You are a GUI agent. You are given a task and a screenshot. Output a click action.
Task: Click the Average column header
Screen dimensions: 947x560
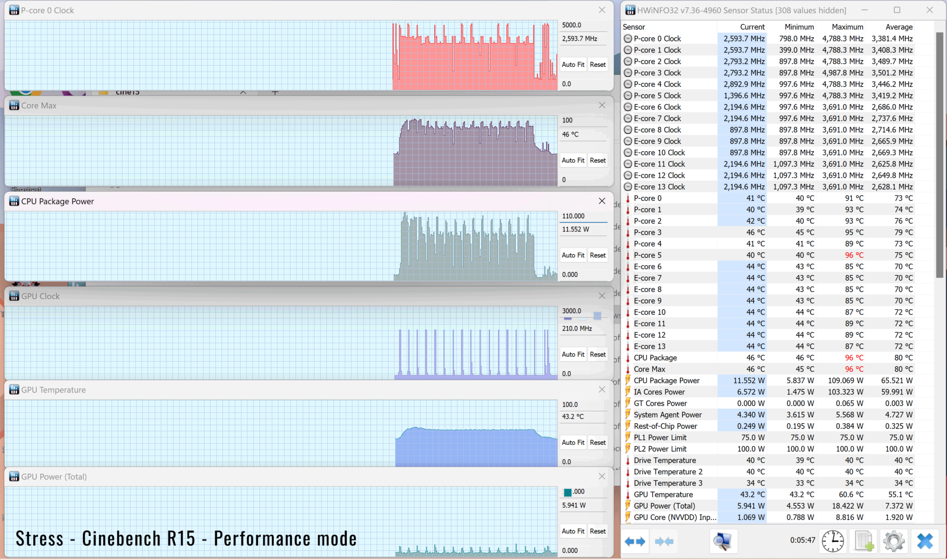point(898,27)
